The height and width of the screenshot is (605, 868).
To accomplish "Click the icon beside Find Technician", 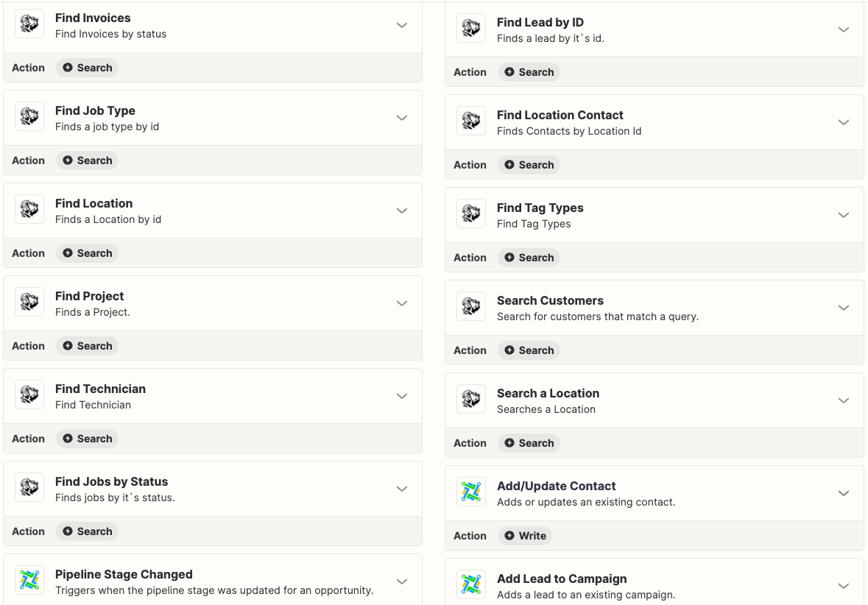I will click(29, 396).
